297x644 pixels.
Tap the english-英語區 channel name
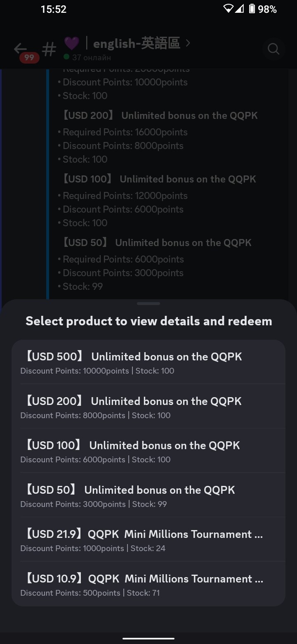pos(137,43)
